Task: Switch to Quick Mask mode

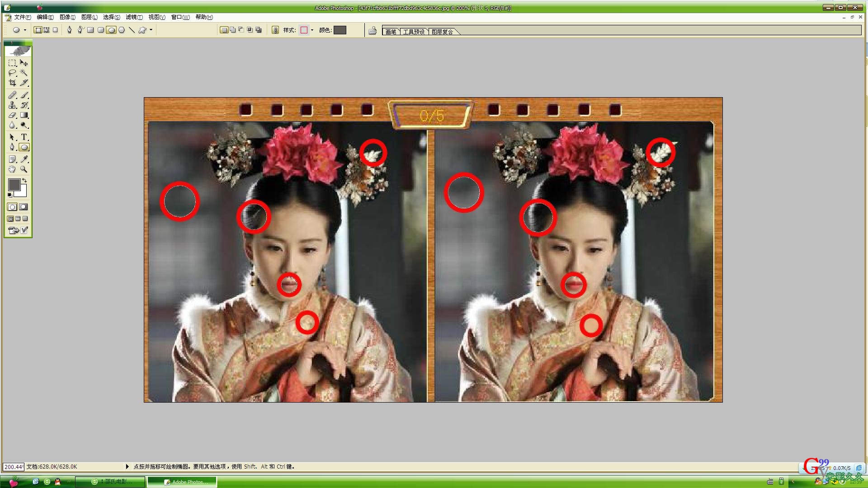Action: (24, 207)
